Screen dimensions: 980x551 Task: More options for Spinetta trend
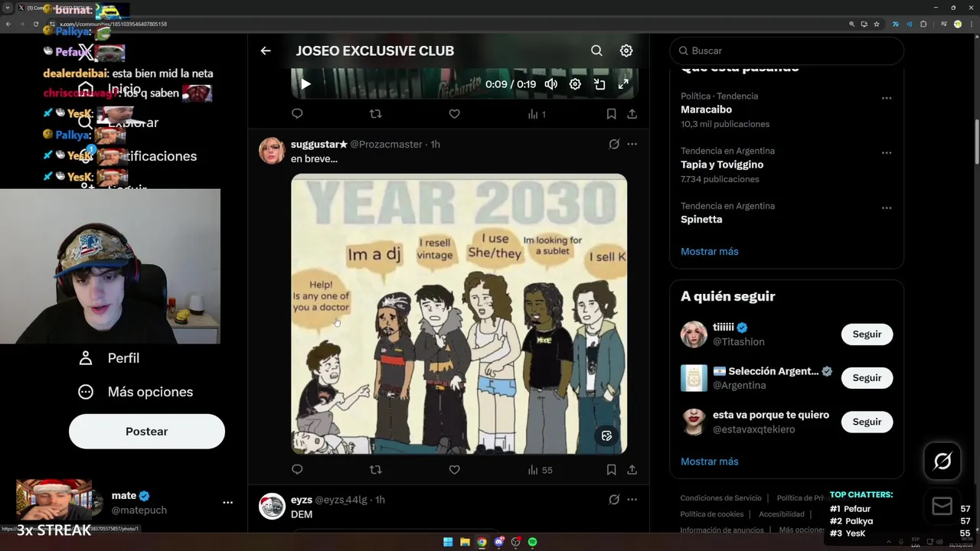click(887, 208)
